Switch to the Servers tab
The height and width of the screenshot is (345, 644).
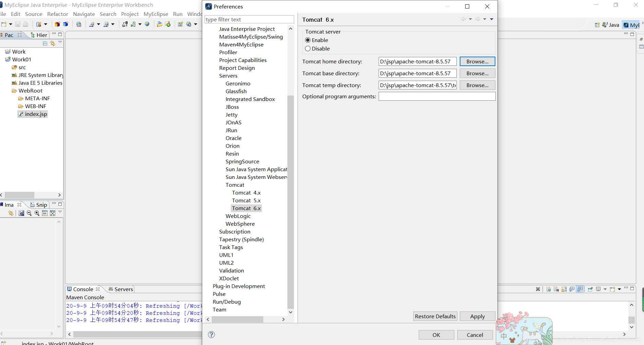click(120, 289)
